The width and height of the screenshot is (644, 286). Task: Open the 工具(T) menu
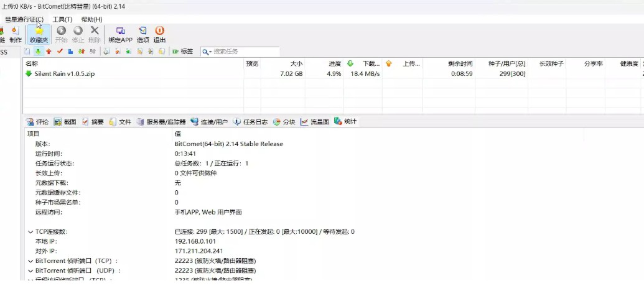tap(62, 19)
